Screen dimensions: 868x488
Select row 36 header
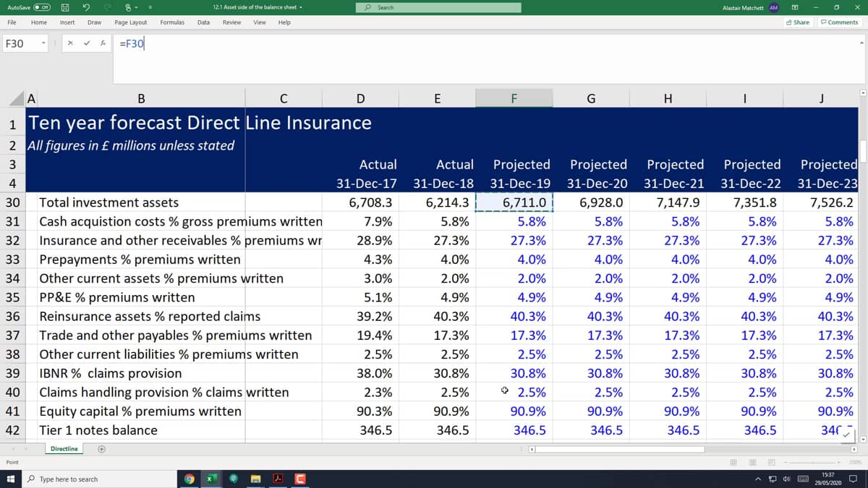12,316
